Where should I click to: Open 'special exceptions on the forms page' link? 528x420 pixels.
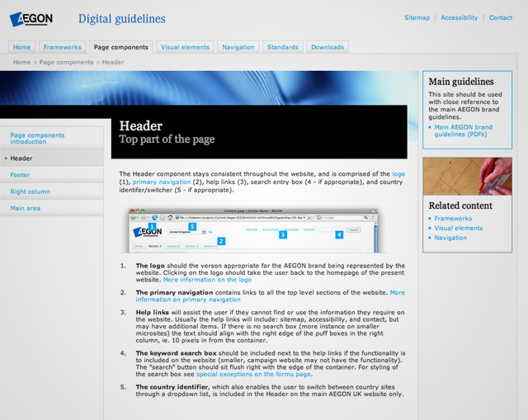point(253,374)
